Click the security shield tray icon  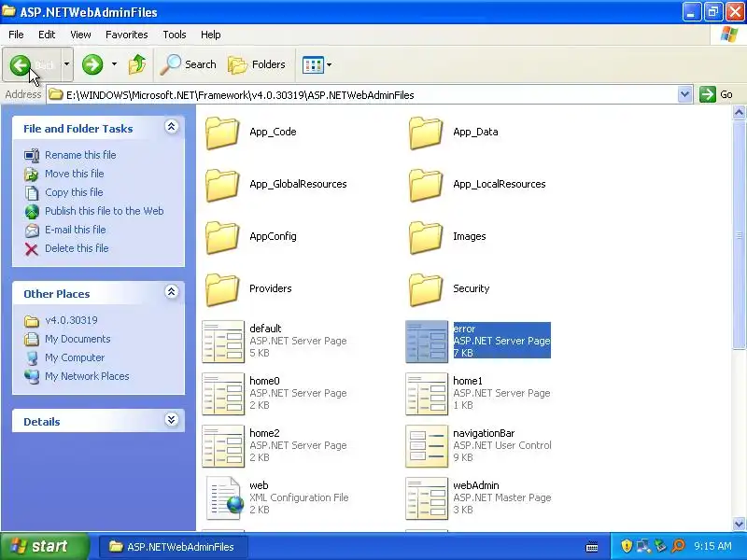pyautogui.click(x=627, y=546)
